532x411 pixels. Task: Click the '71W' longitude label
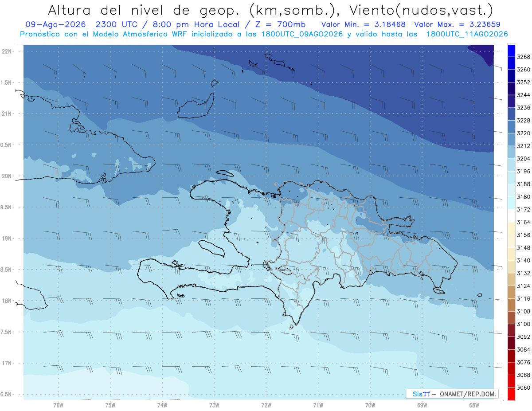(318, 405)
